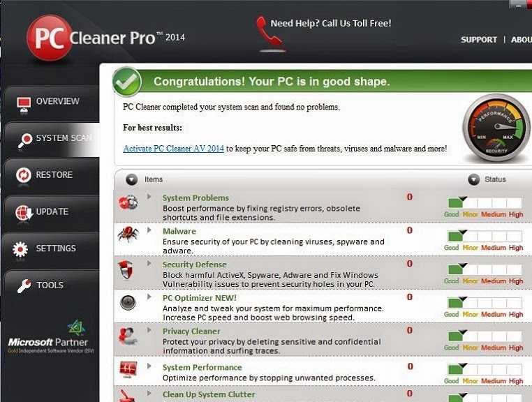Screen dimensions: 532x402
Task: Expand the Privacy Cleaner row
Action: [x=149, y=329]
